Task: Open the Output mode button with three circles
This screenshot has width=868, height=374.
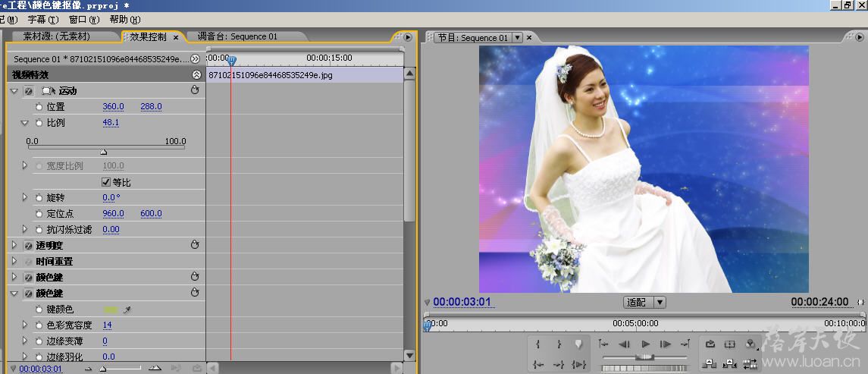Action: coord(750,344)
